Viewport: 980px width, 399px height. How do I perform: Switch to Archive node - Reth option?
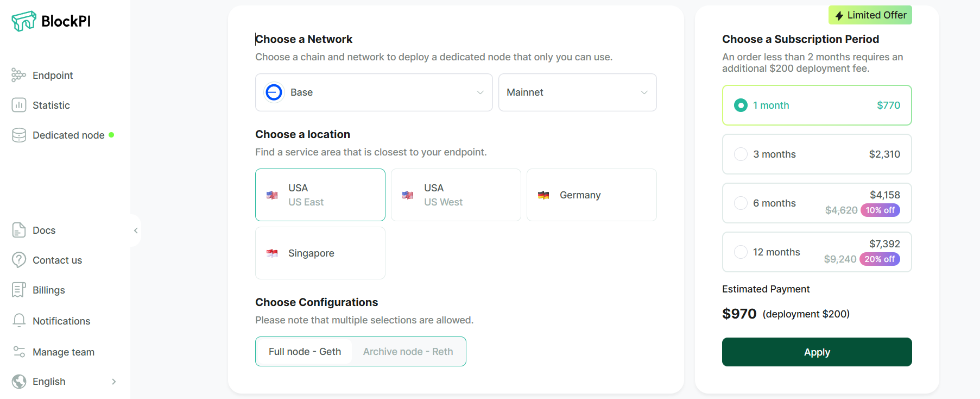tap(408, 352)
